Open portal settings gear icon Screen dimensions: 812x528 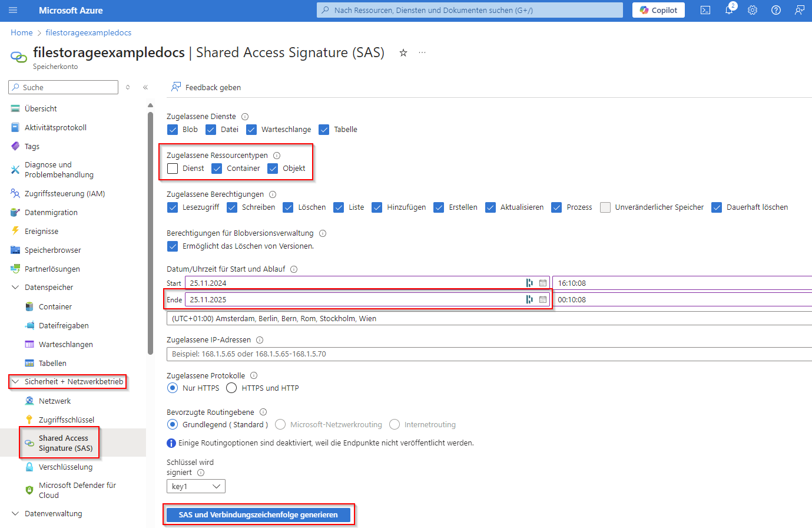click(753, 10)
